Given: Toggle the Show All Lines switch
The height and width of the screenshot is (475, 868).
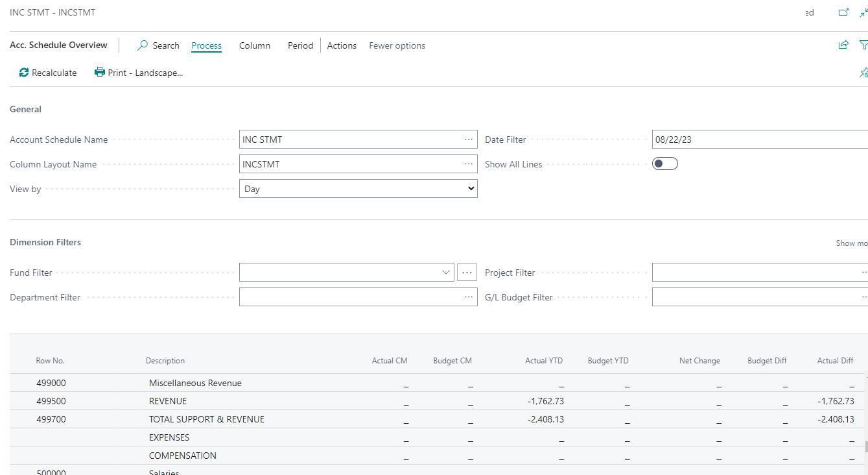Looking at the screenshot, I should [665, 164].
